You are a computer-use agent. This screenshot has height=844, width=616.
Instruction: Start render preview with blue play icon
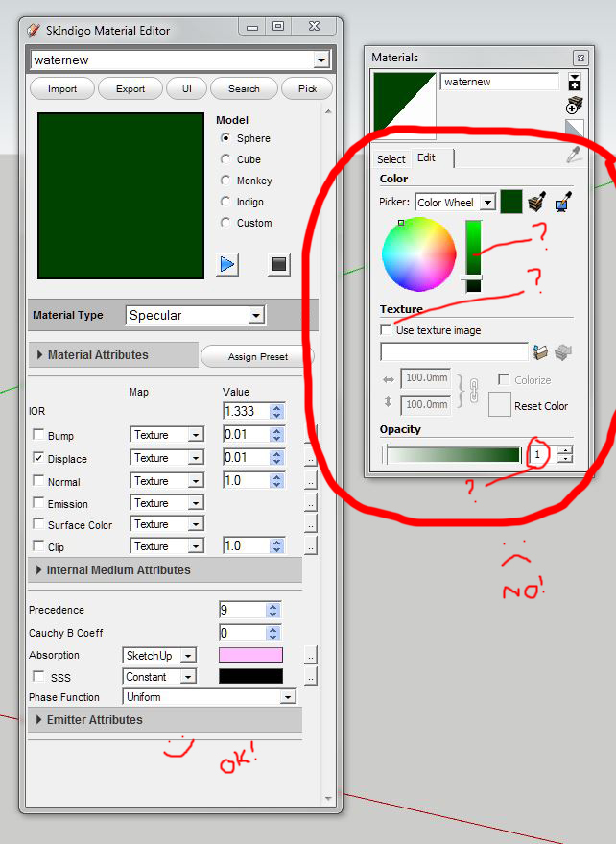227,264
